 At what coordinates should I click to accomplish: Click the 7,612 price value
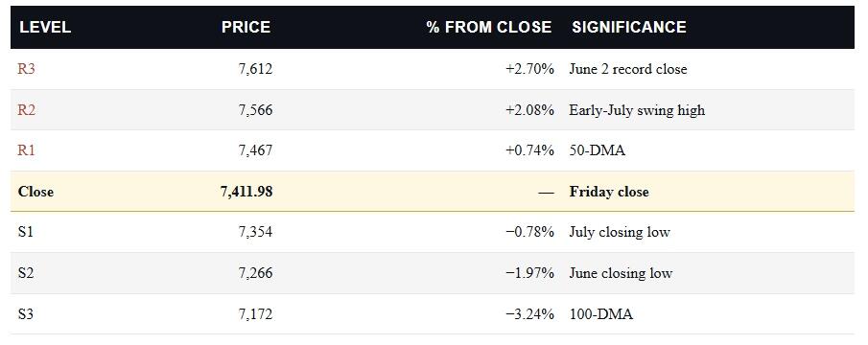click(256, 69)
